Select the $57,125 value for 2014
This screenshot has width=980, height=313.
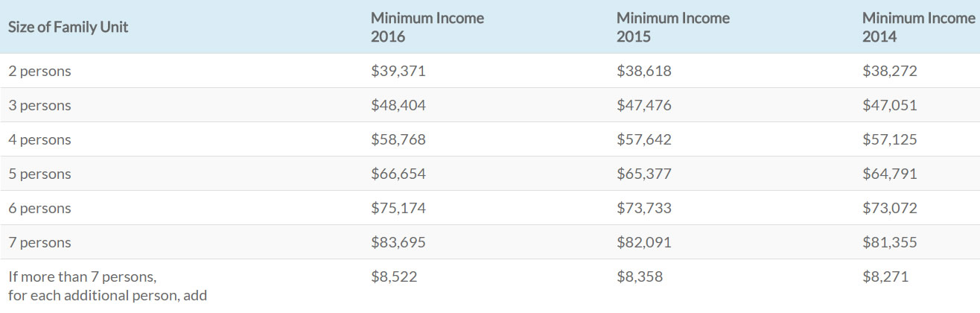click(890, 139)
